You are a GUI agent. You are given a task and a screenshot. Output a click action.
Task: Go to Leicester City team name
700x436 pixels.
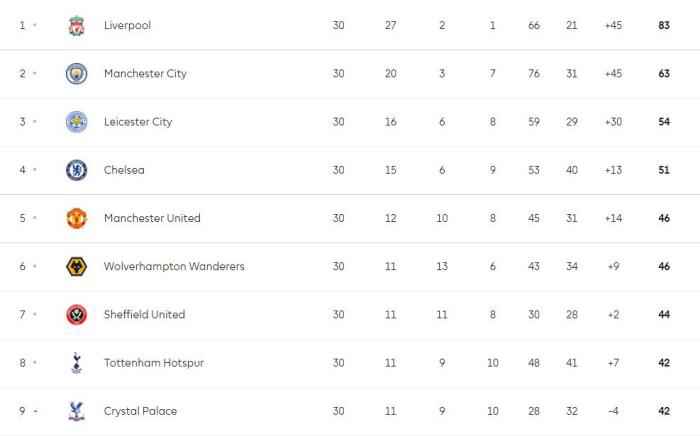138,122
